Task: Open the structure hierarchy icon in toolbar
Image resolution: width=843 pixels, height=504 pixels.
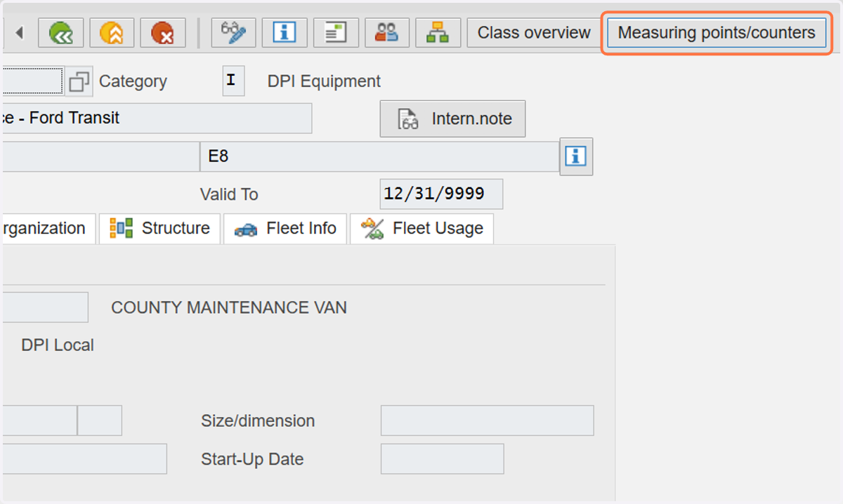Action: [x=438, y=32]
